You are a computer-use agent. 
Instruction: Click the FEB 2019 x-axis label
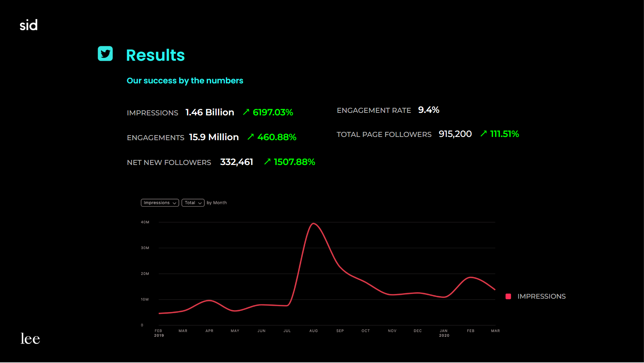[159, 333]
